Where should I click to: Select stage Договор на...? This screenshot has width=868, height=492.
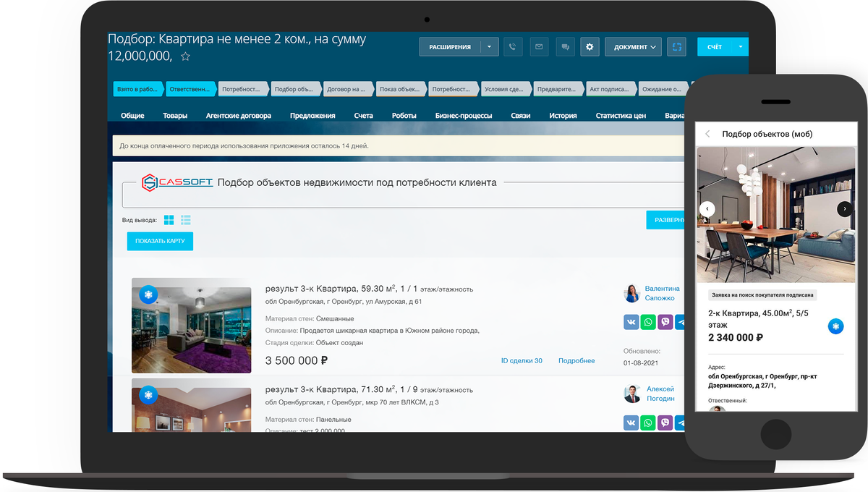[x=349, y=89]
